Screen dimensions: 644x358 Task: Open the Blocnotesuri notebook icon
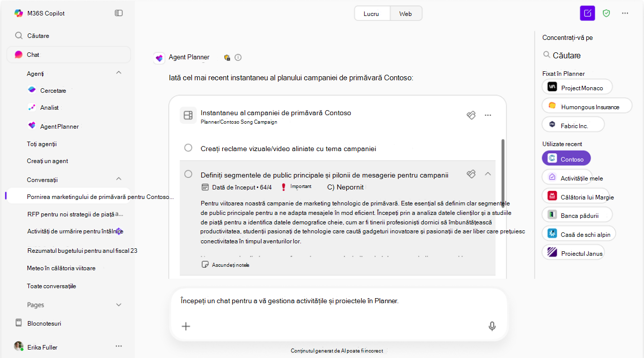pos(18,323)
